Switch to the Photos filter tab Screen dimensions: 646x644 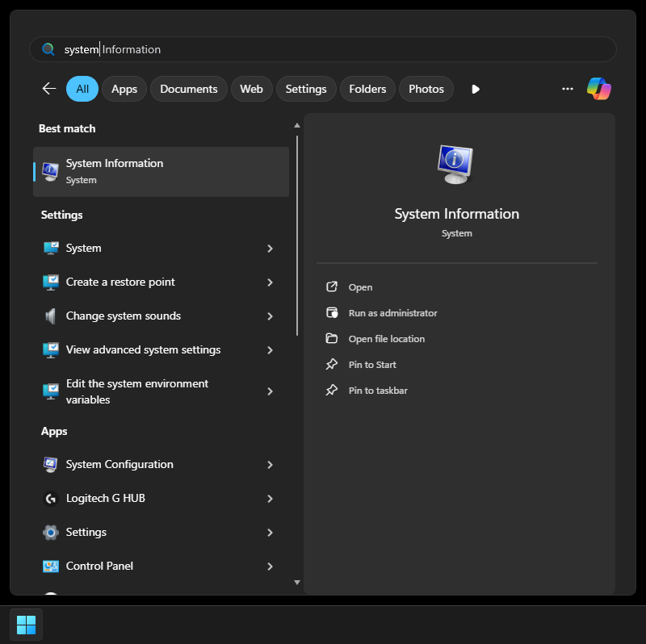click(x=426, y=89)
